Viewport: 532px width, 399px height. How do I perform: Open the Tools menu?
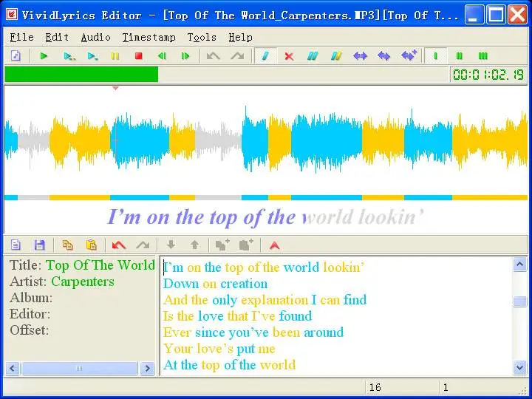(202, 38)
